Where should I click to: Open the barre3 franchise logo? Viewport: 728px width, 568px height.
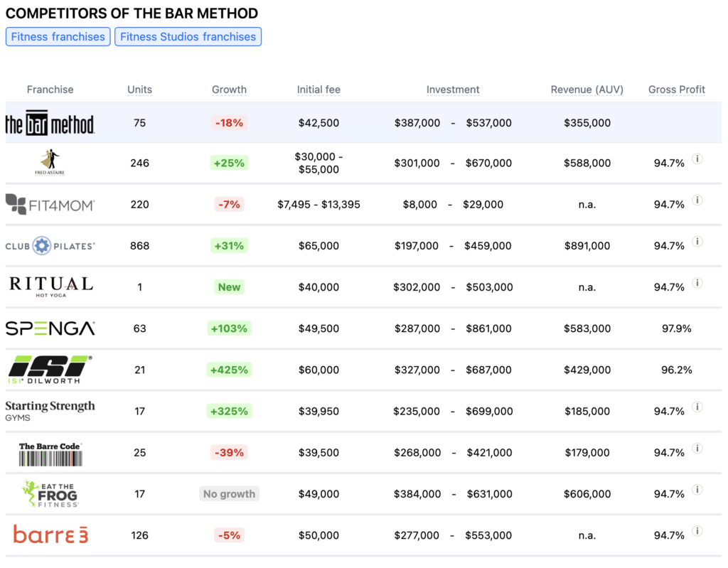click(x=50, y=534)
